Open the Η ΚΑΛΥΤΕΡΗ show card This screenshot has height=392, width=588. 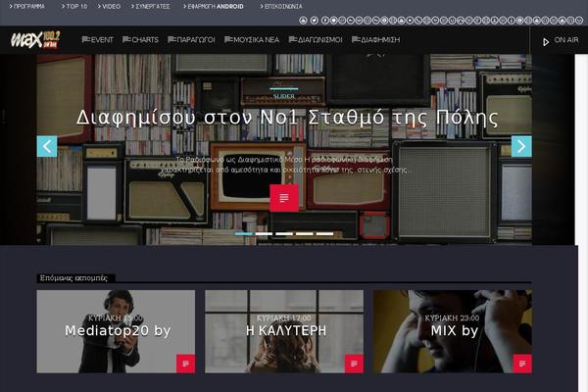[284, 331]
